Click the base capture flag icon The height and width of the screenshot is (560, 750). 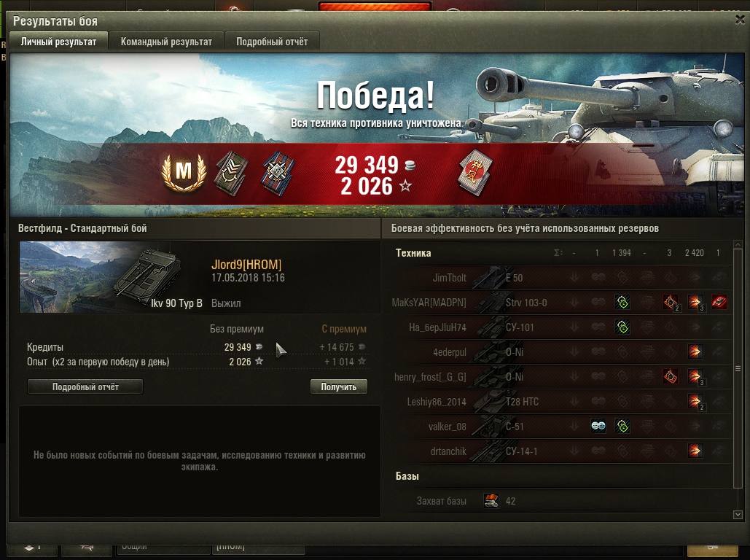(491, 501)
